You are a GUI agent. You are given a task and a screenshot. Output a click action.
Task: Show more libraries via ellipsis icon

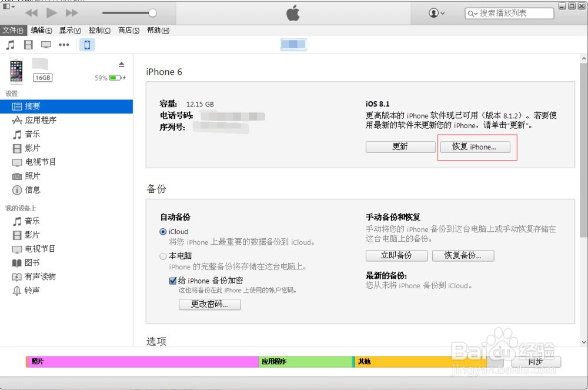(64, 45)
